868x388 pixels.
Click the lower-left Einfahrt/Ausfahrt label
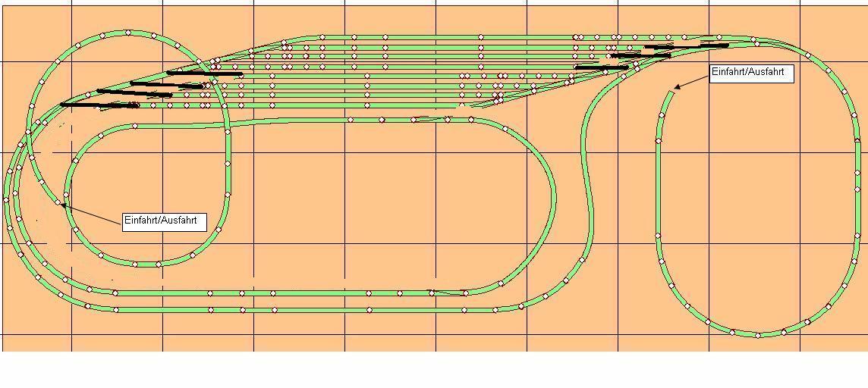pyautogui.click(x=164, y=221)
